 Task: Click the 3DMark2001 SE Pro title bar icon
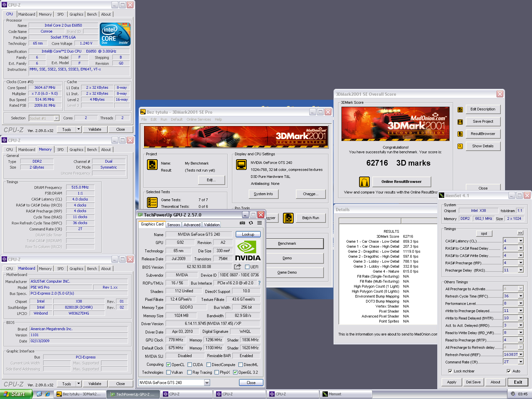[x=143, y=112]
